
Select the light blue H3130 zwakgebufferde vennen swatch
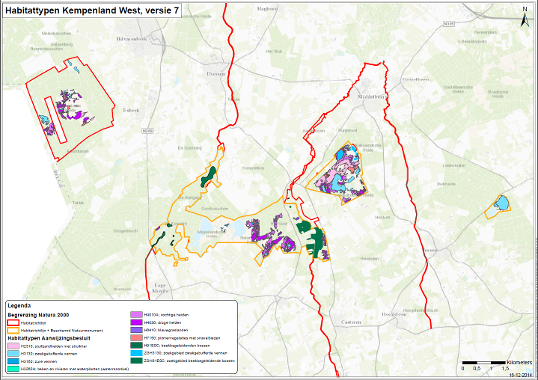(13, 354)
